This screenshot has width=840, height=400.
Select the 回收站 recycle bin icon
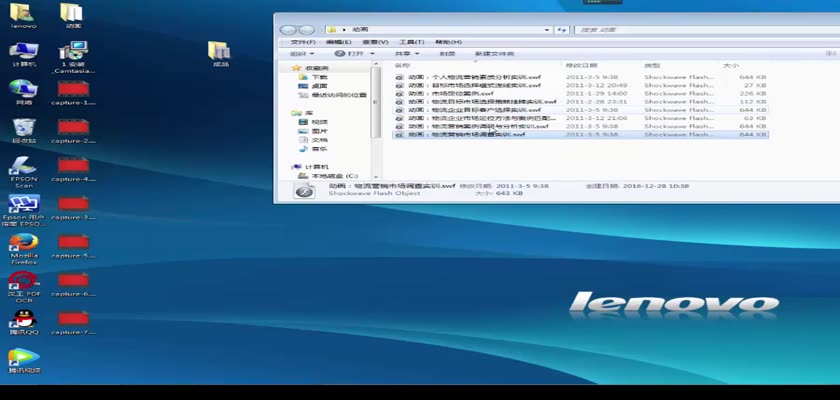click(24, 131)
